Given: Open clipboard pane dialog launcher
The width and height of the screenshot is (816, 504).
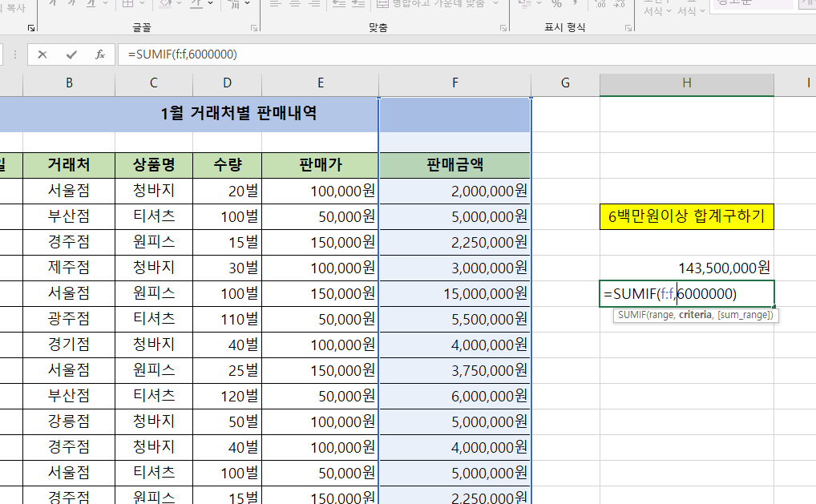Looking at the screenshot, I should 30,28.
